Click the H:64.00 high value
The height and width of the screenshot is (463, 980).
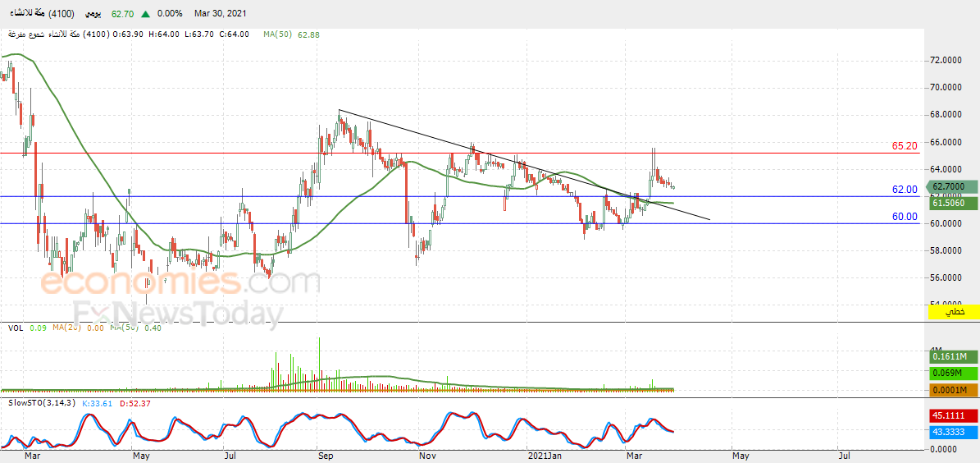coord(162,35)
